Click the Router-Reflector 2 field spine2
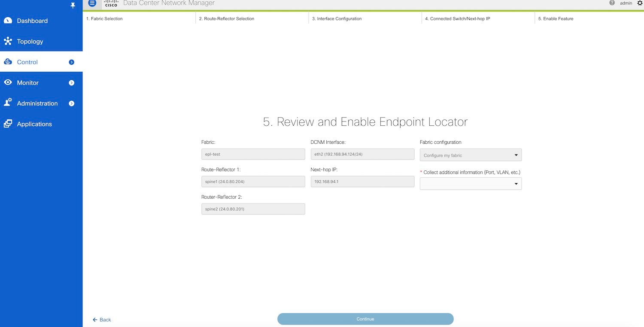 pyautogui.click(x=253, y=209)
